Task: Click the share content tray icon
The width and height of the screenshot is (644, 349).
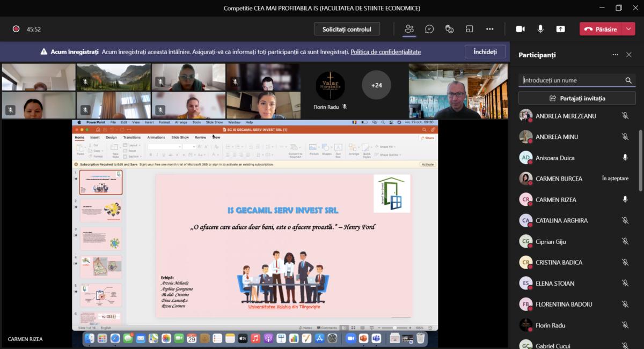Action: click(x=560, y=29)
